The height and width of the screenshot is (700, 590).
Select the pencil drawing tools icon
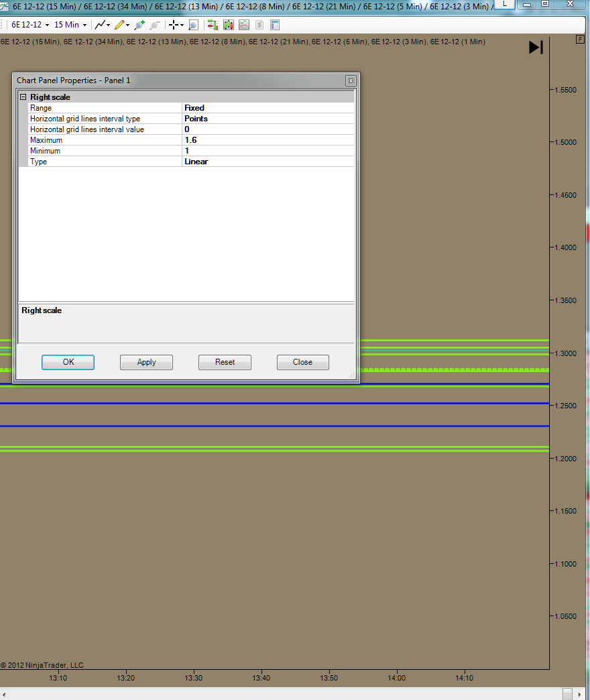point(119,25)
